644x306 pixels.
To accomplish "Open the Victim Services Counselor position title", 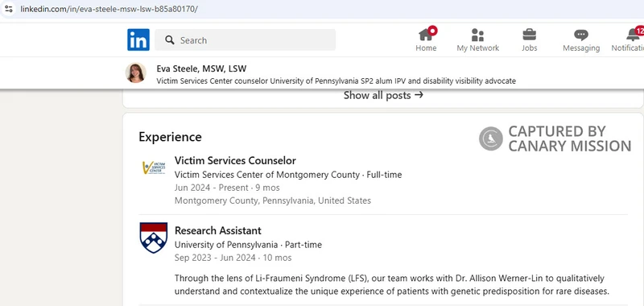I will [x=235, y=160].
